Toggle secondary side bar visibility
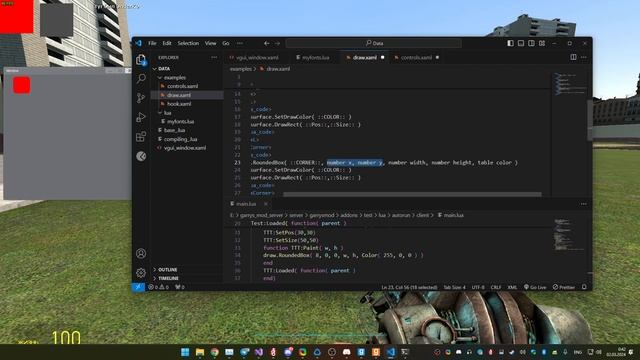The image size is (640, 360). click(x=531, y=43)
